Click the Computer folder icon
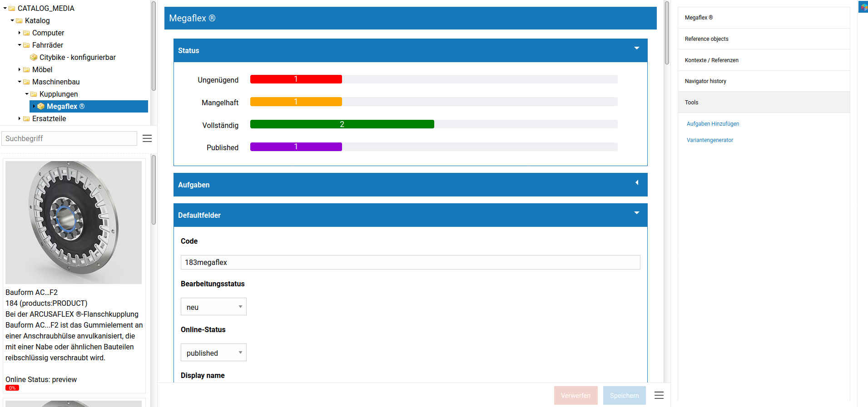This screenshot has width=868, height=407. point(26,33)
